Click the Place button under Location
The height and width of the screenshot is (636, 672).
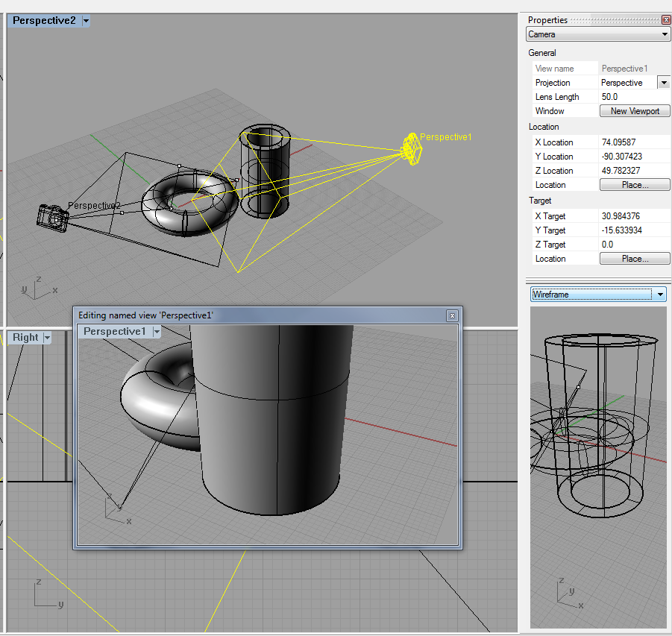[635, 184]
